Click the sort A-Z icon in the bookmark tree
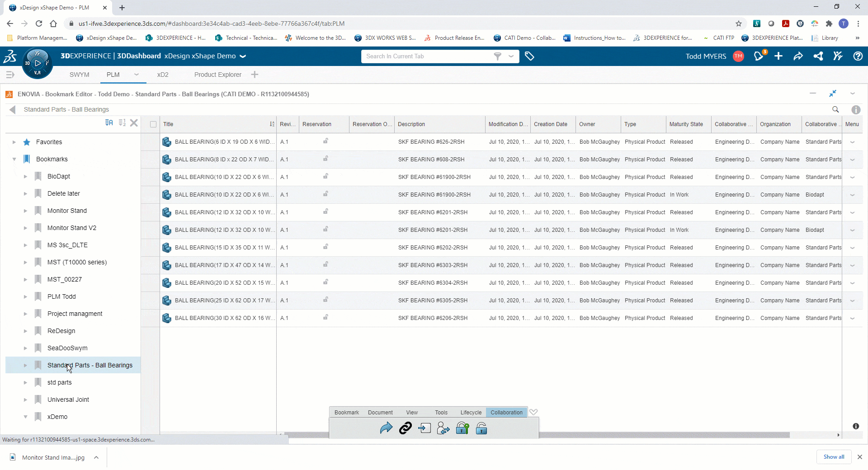The image size is (868, 470). (109, 122)
